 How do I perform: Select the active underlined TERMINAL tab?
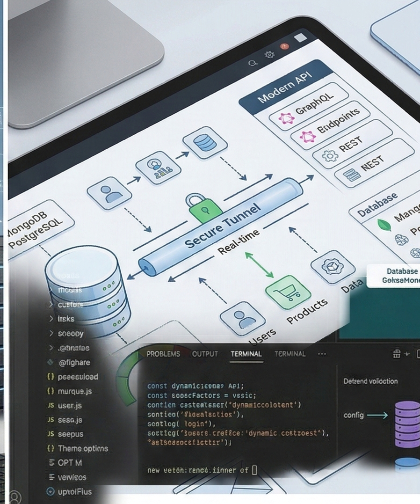pos(246,354)
